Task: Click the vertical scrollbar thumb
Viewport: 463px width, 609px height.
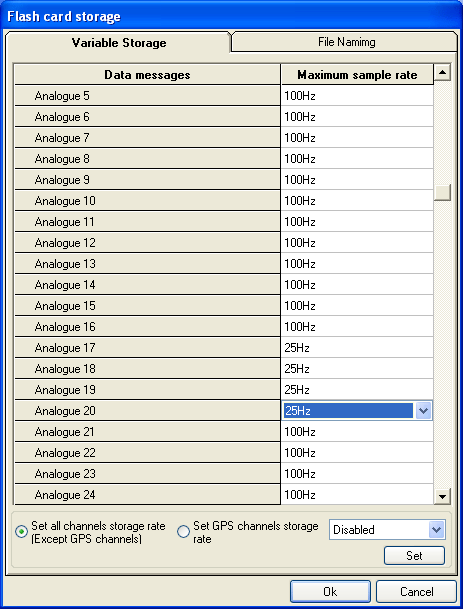Action: [x=442, y=192]
